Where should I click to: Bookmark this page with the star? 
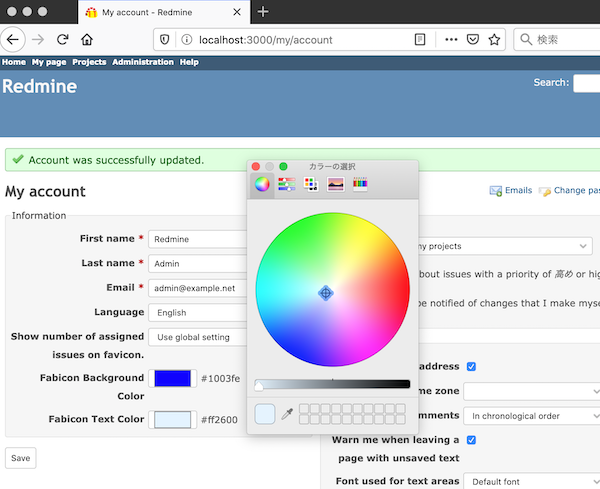pyautogui.click(x=494, y=39)
